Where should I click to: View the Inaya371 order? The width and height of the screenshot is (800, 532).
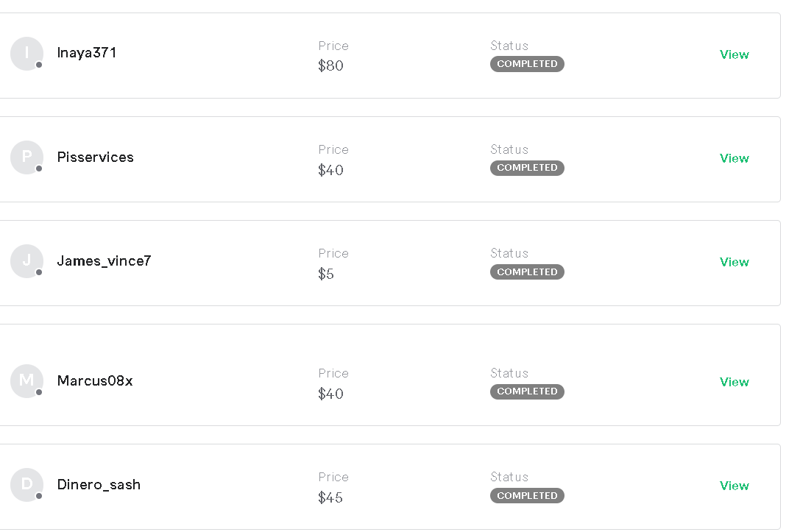[x=734, y=54]
